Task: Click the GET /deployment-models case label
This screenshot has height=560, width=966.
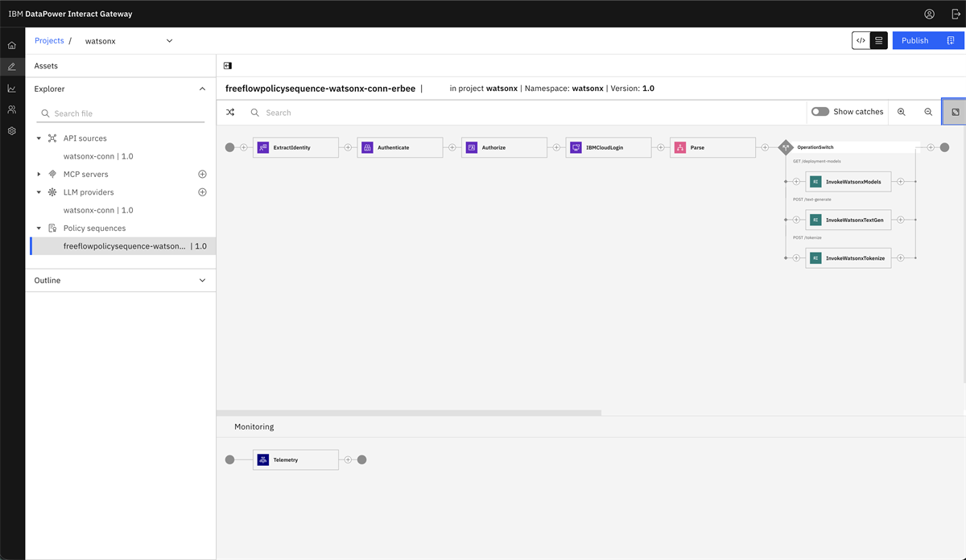Action: pyautogui.click(x=817, y=161)
